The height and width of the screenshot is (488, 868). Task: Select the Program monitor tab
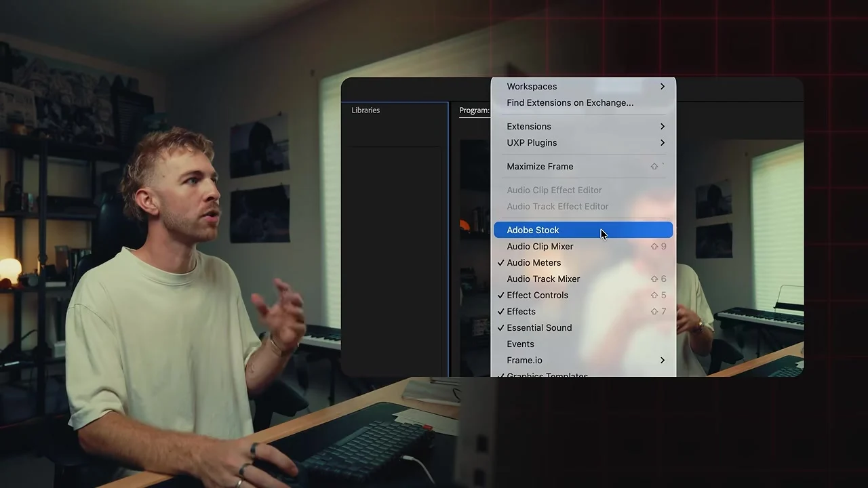point(474,110)
